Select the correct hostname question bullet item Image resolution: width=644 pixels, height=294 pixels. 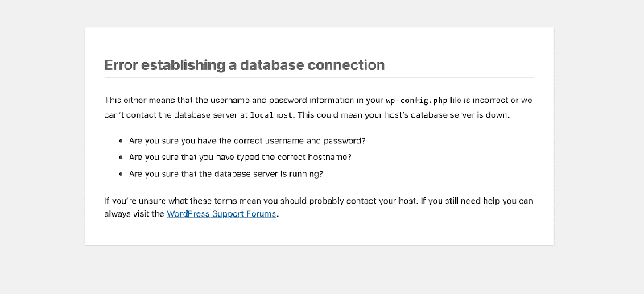coord(240,157)
